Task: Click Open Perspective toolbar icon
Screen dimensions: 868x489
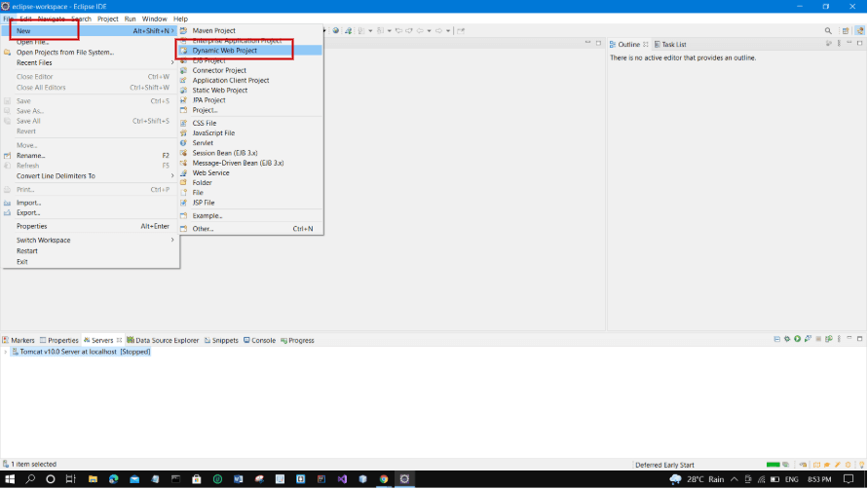Action: click(x=846, y=31)
